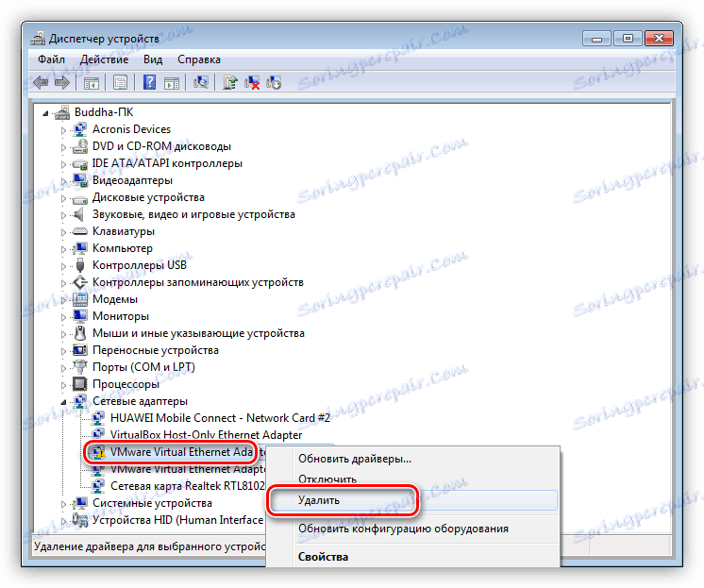Expand the Процессоры node
Viewport: 704px width, 588px height.
coord(63,385)
